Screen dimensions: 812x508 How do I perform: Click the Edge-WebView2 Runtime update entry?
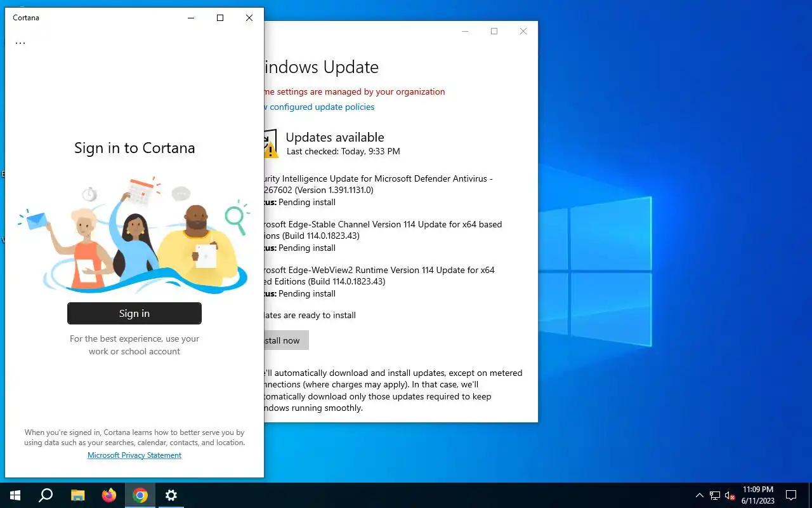click(379, 282)
